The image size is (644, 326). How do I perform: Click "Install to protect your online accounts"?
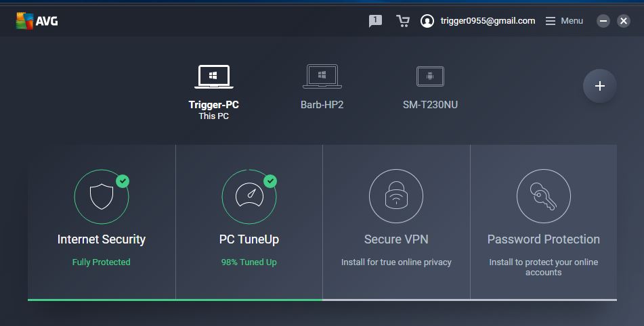click(543, 267)
